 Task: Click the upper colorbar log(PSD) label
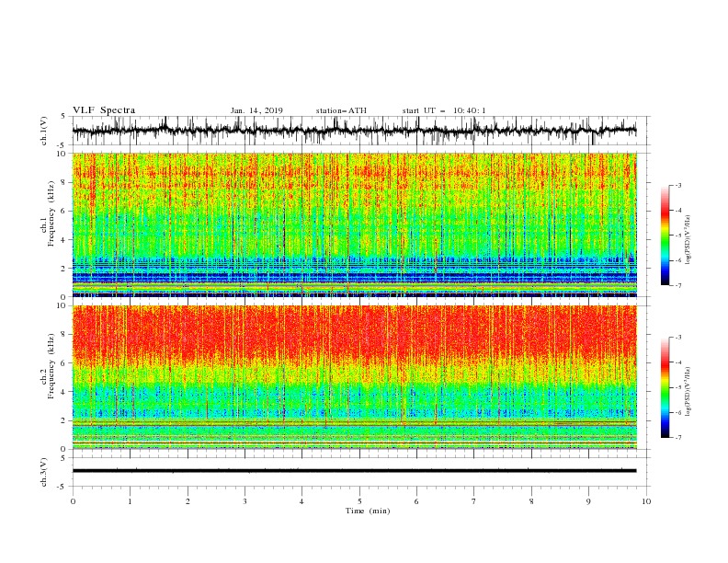[x=688, y=240]
